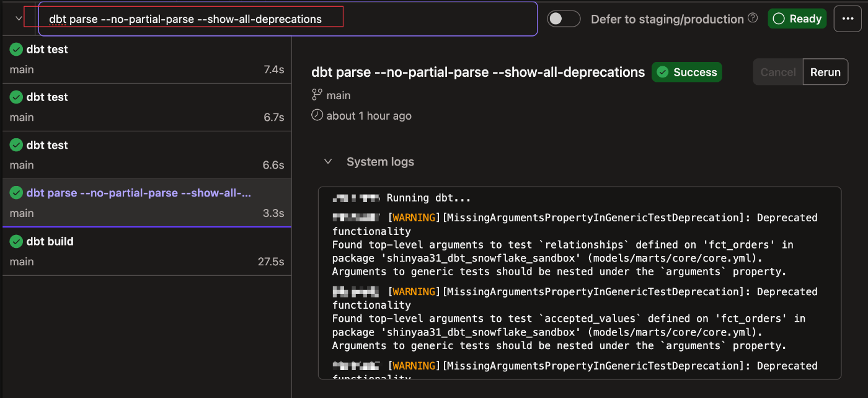
Task: Select the dbt parse run taking 3.3s
Action: [147, 203]
